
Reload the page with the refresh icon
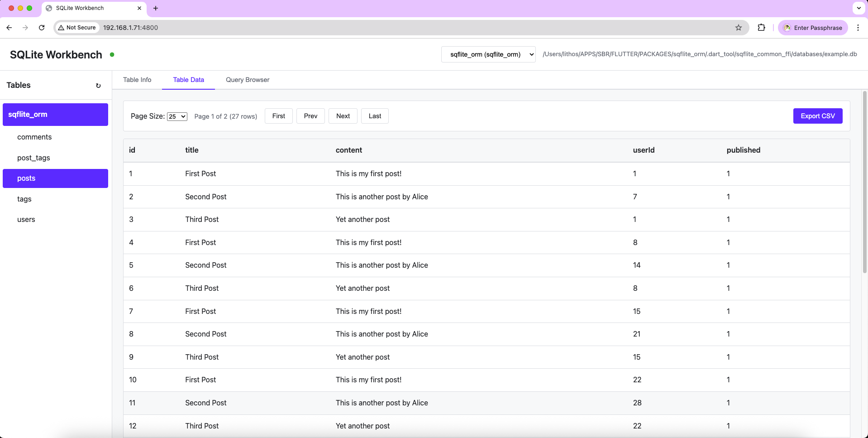[42, 28]
